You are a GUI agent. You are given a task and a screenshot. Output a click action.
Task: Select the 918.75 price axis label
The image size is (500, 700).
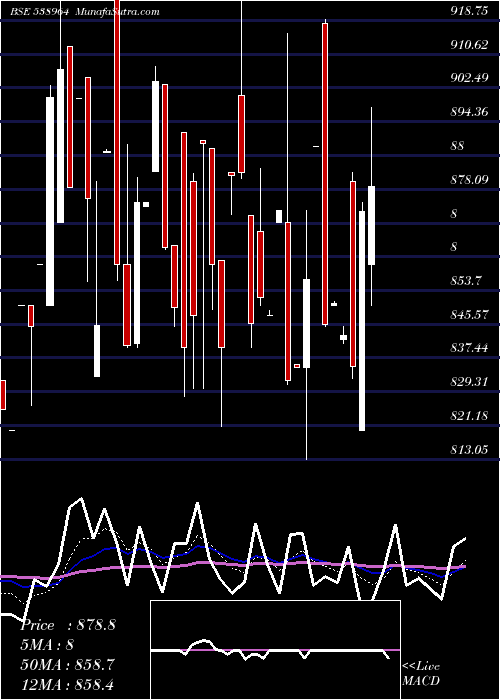tap(469, 12)
